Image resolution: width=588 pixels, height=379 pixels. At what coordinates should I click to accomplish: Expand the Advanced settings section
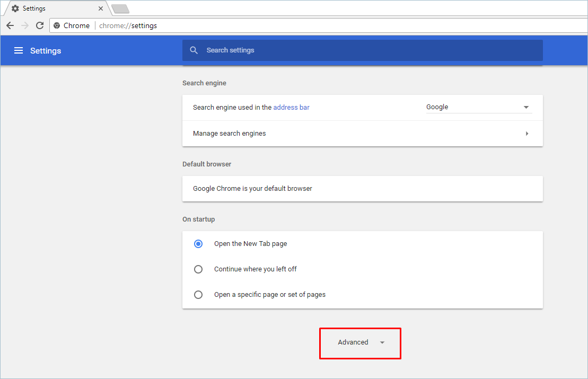[360, 342]
